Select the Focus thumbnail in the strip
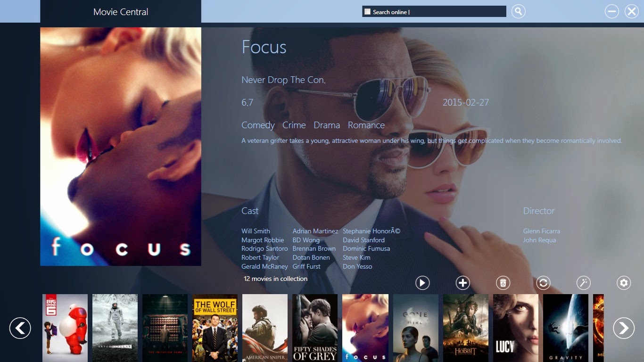 pos(365,328)
